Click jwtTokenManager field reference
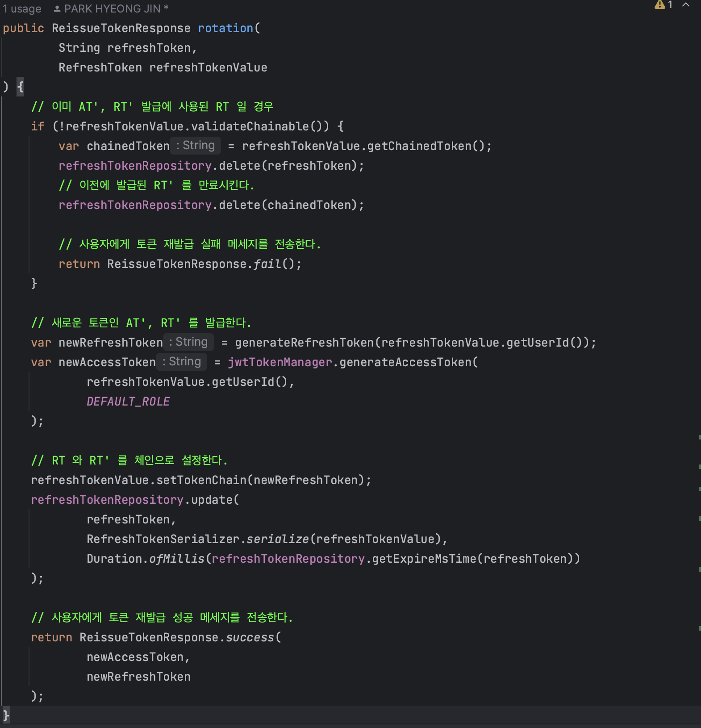701x728 pixels. [280, 362]
